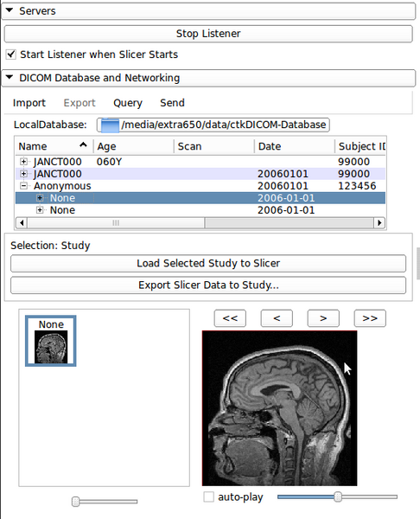Select the JANCT000 row with age 060Y

[x=200, y=162]
